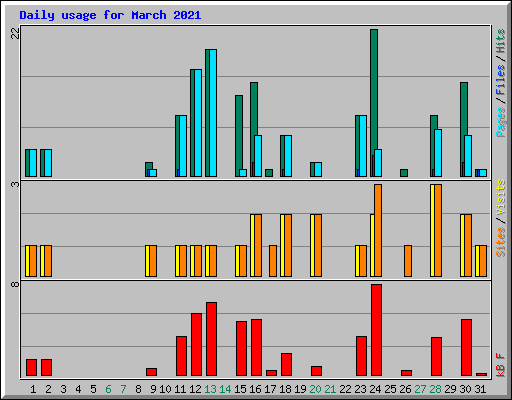Click the Hits legend label
The image size is (512, 400).
(x=501, y=41)
